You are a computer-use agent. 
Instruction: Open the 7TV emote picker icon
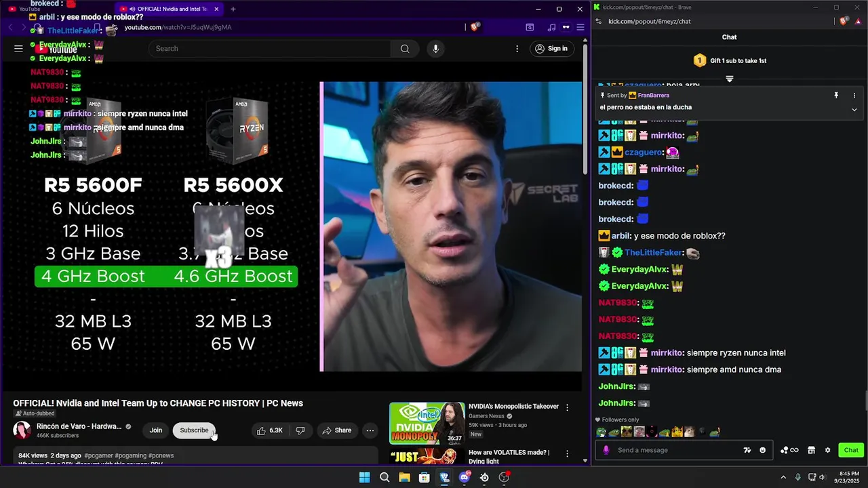(x=747, y=450)
